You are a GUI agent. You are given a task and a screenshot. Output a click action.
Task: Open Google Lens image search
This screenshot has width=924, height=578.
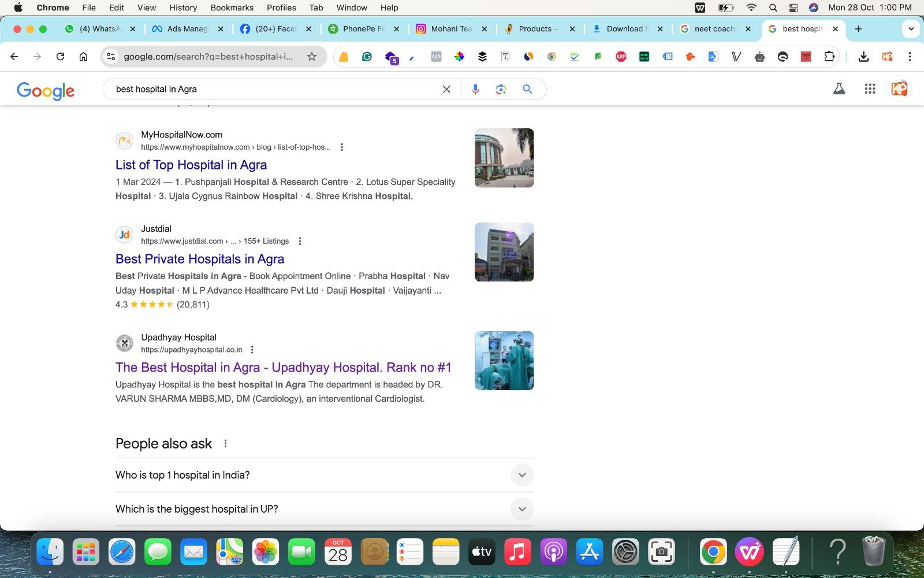[501, 89]
